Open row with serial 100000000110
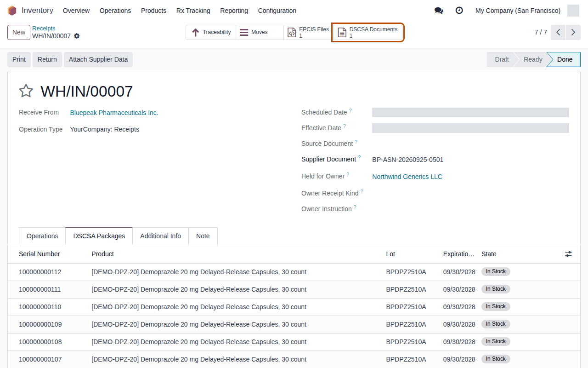Image resolution: width=588 pixels, height=368 pixels. pos(294,307)
